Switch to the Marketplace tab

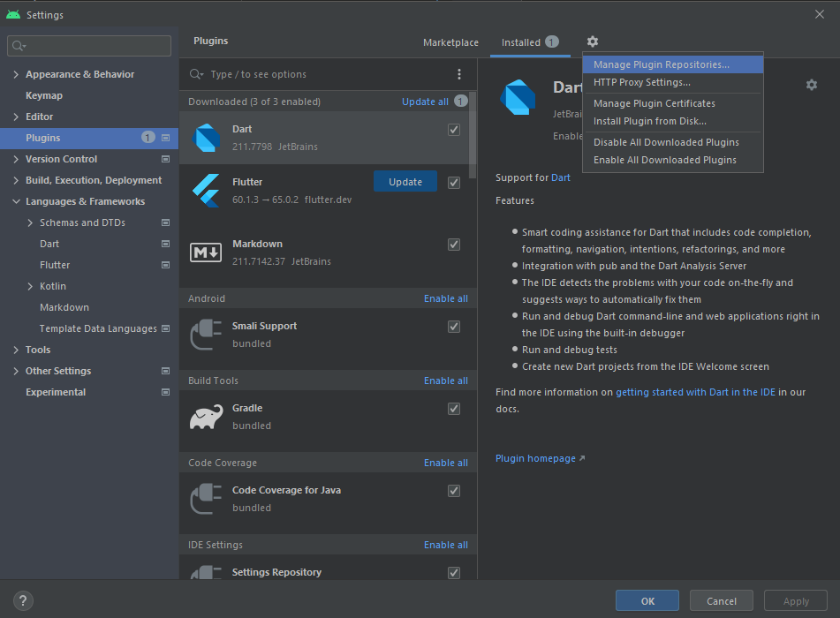coord(450,41)
